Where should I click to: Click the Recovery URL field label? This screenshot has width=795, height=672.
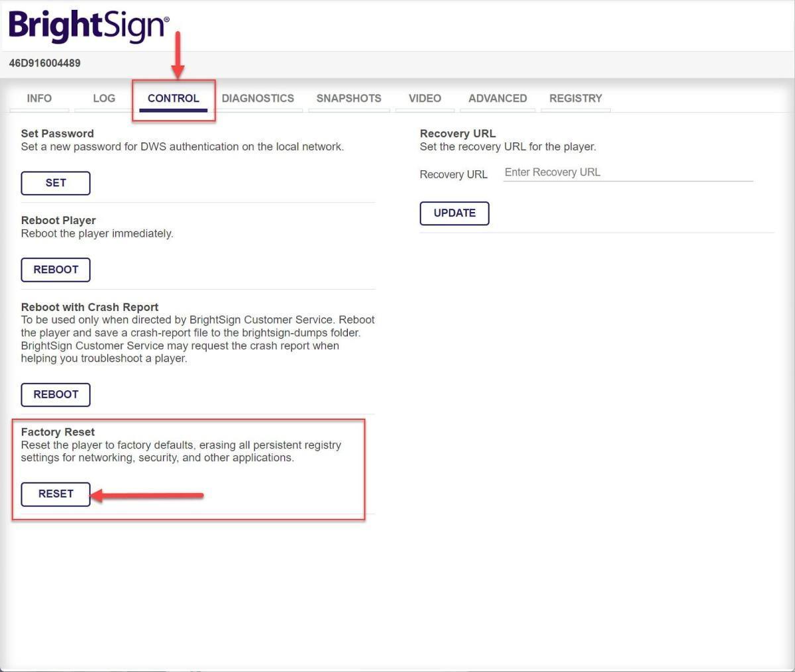click(454, 174)
